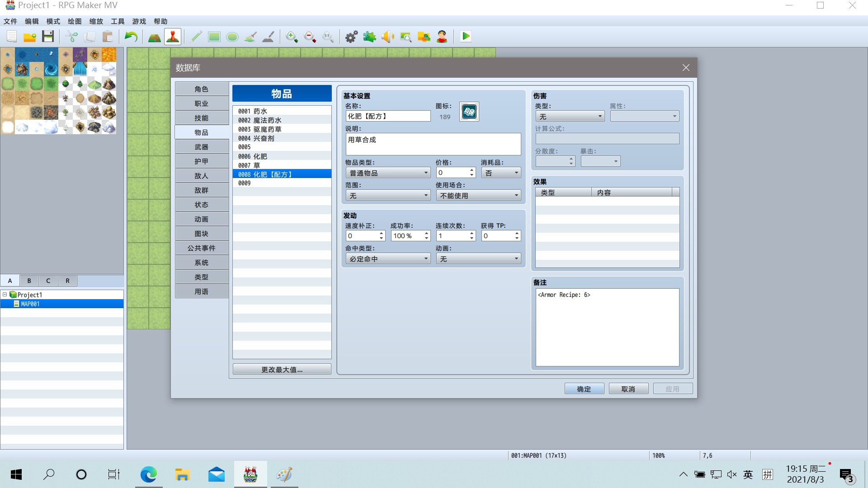Open the Plugin Manager puzzle icon
The height and width of the screenshot is (488, 868).
pos(370,37)
